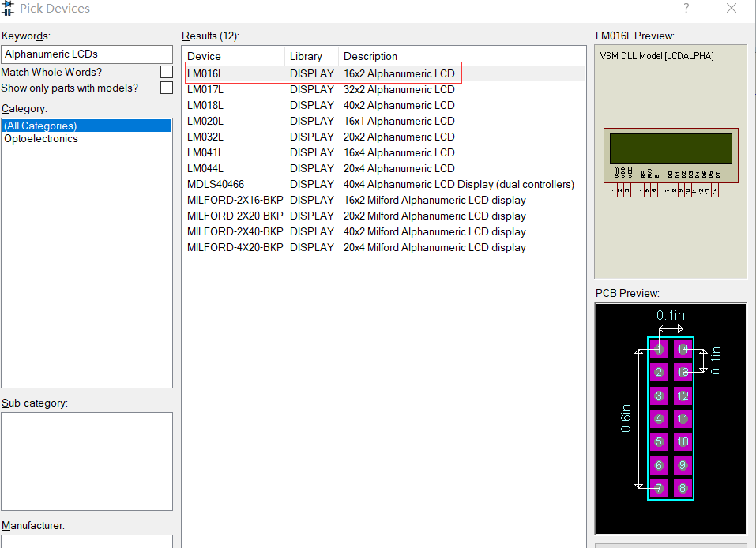The width and height of the screenshot is (756, 548).
Task: Click pad 7 in PCB preview
Action: tap(659, 488)
